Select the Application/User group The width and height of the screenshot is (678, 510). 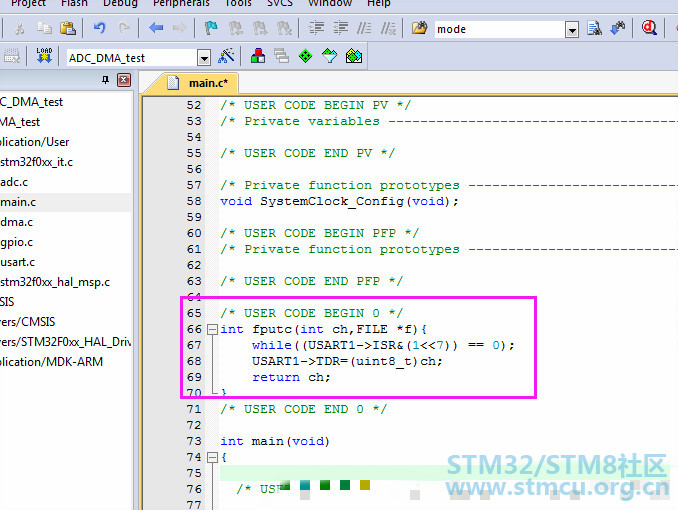(35, 142)
